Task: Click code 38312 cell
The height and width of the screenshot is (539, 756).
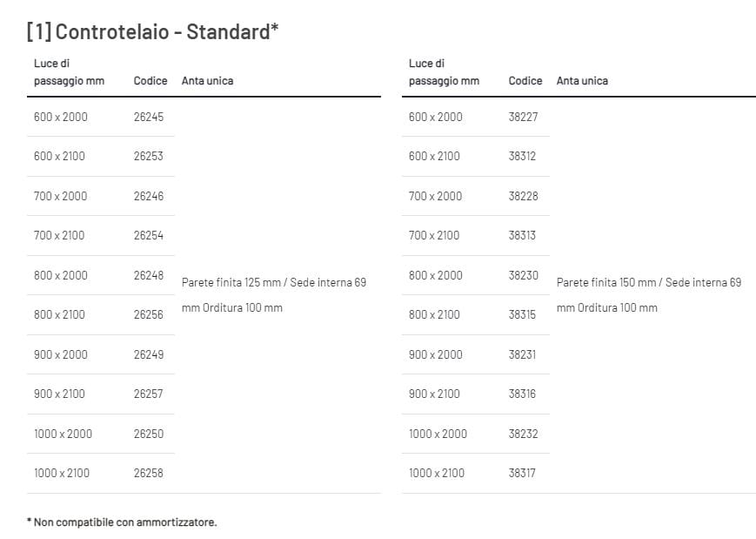Action: pos(523,156)
